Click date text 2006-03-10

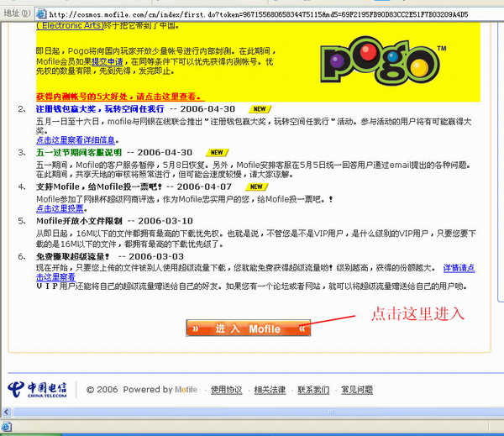[165, 221]
